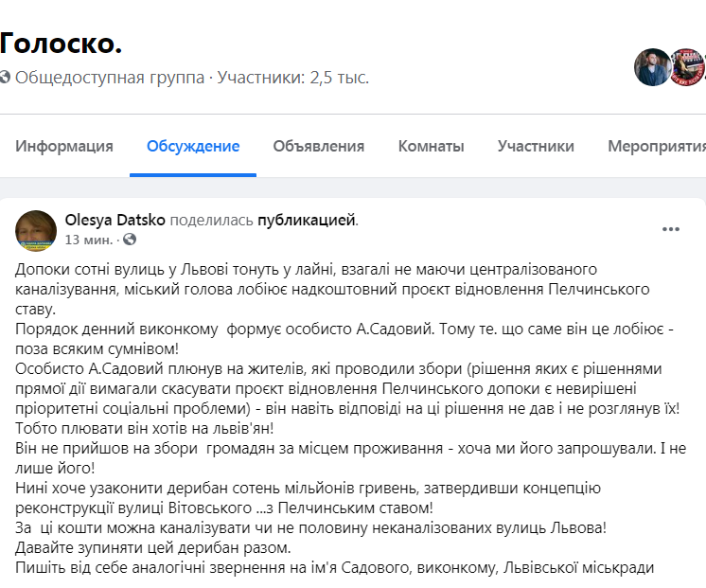Click globe privacy icon beside 13 мин.

coord(130,240)
